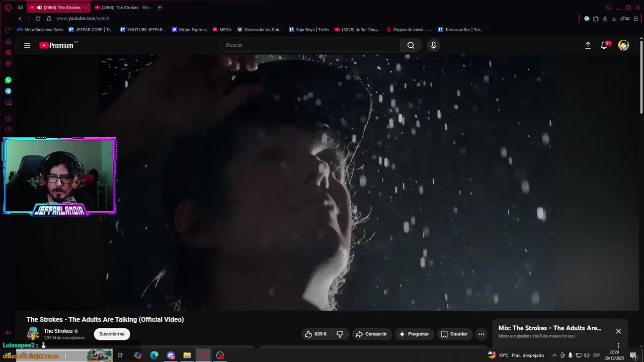Open the Jeffar Vlog YouTube bookmark

coord(357,30)
